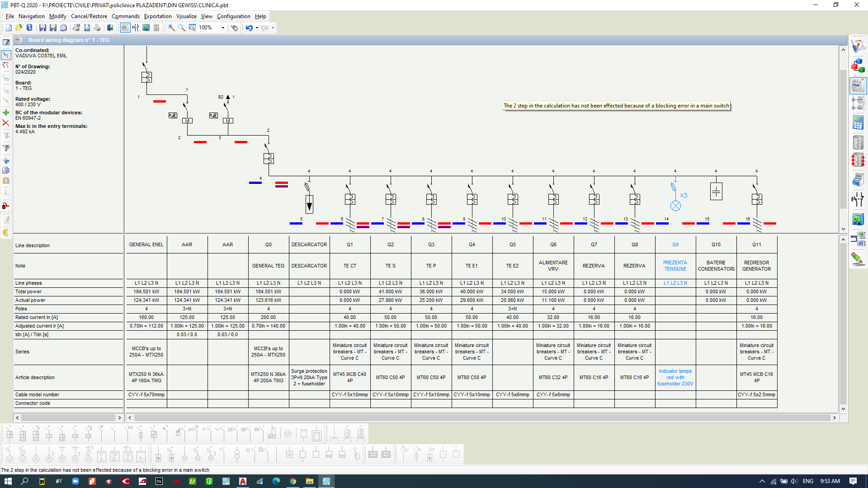
Task: Click the red X delete icon in left sidebar
Action: [6, 123]
